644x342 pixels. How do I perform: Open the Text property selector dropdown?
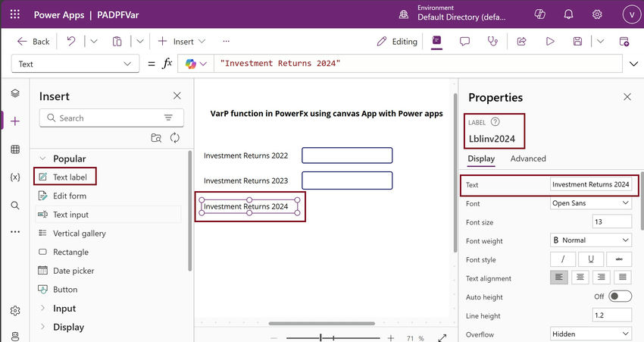(x=75, y=64)
